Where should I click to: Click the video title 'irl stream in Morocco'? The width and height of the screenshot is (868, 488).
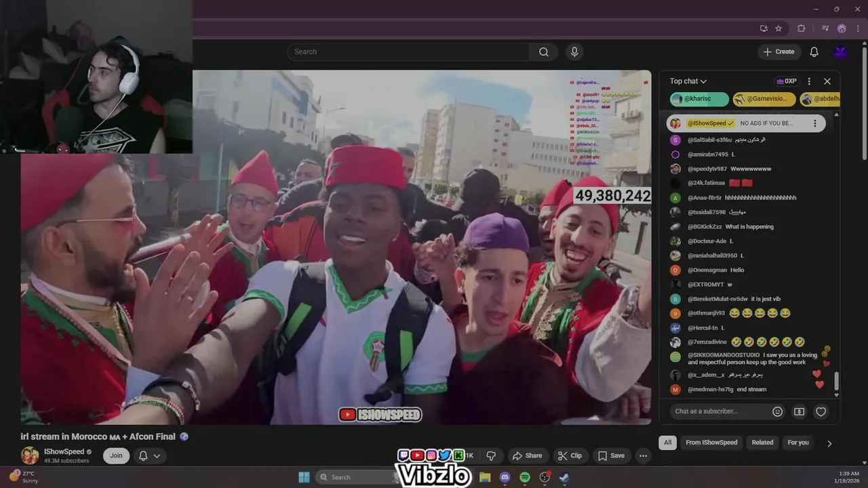tap(98, 436)
